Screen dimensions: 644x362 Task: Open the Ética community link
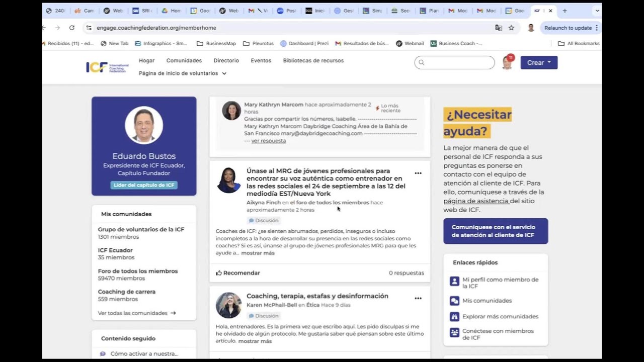click(313, 305)
